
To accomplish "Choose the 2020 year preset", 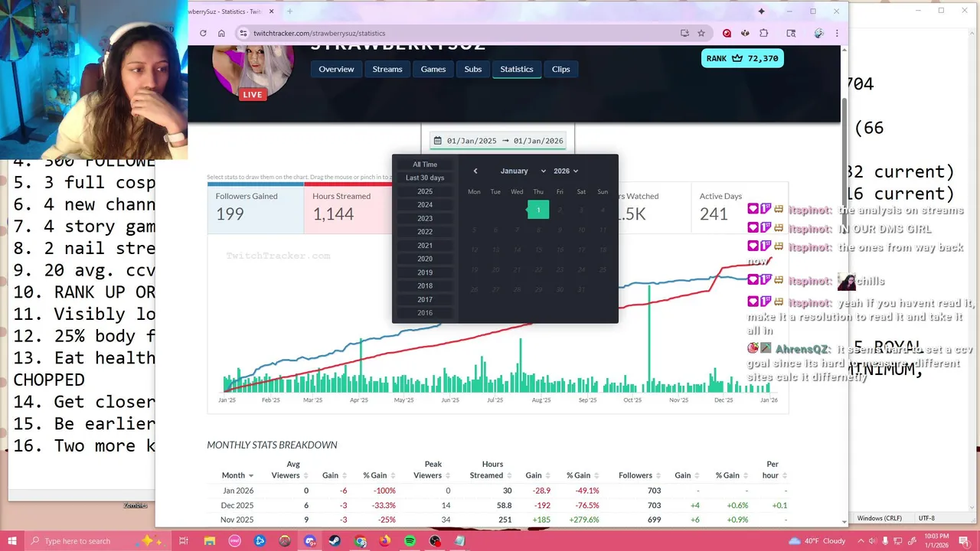I will click(425, 259).
